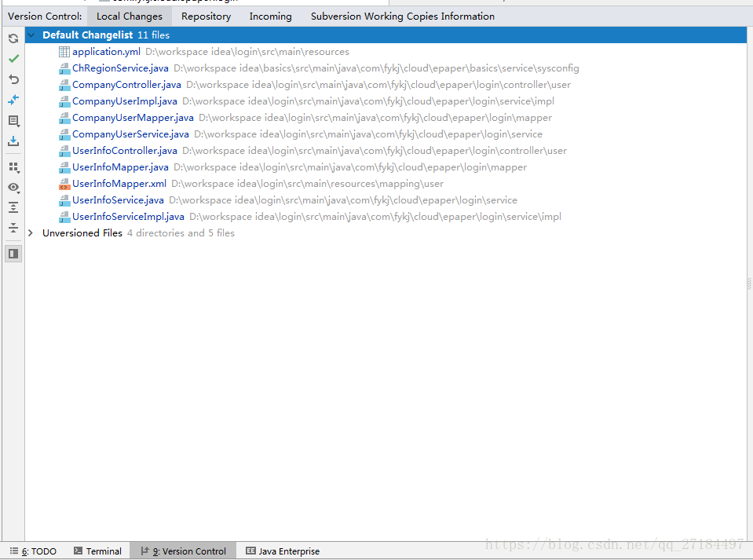Open the dropdown arrow next to Shelve icon

[20, 124]
